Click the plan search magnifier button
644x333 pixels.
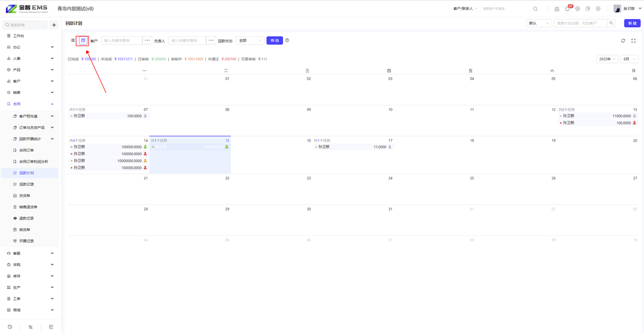(611, 23)
